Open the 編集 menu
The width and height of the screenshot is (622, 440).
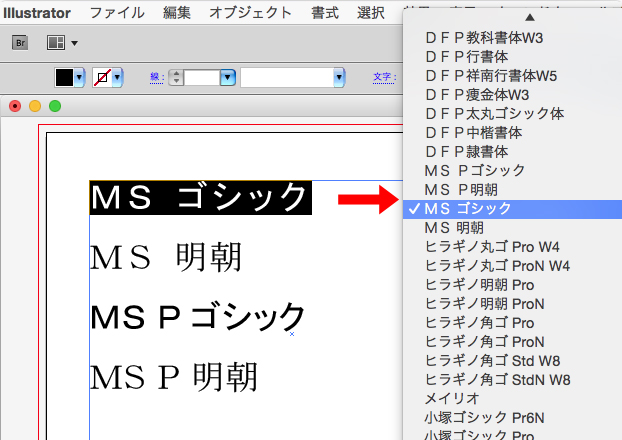click(177, 13)
